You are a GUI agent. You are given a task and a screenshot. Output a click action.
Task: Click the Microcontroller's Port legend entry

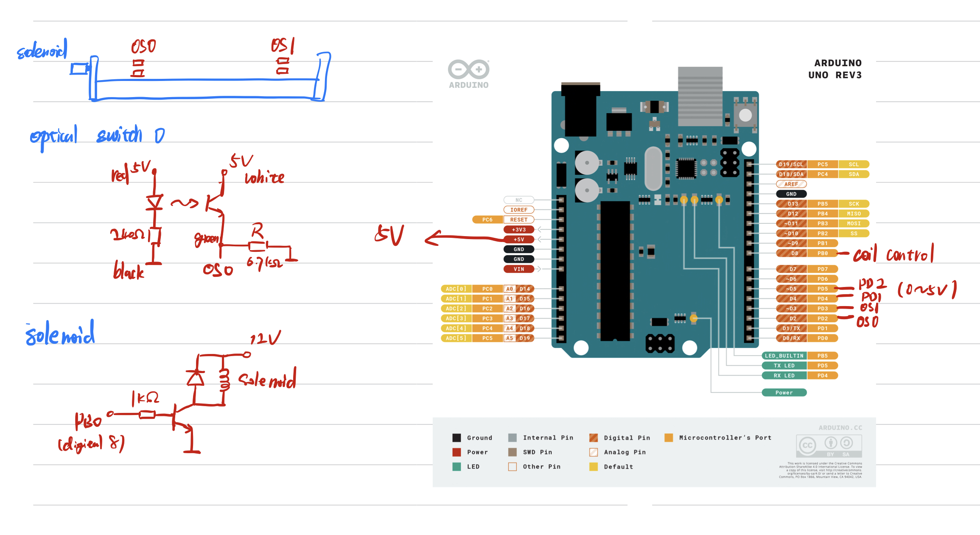[x=718, y=438]
